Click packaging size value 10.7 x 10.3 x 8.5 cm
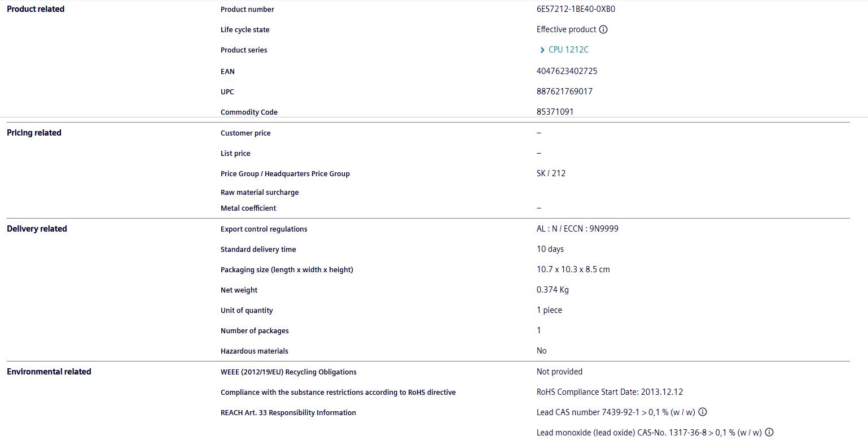This screenshot has width=868, height=440. click(573, 269)
